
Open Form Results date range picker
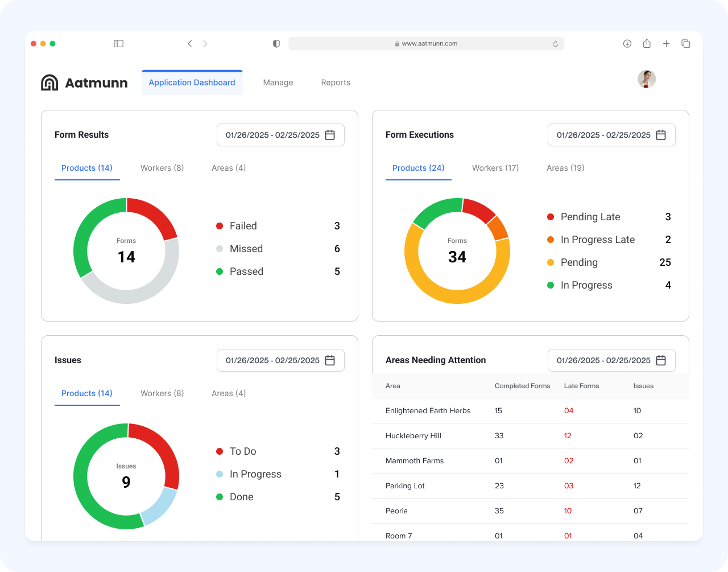point(280,135)
